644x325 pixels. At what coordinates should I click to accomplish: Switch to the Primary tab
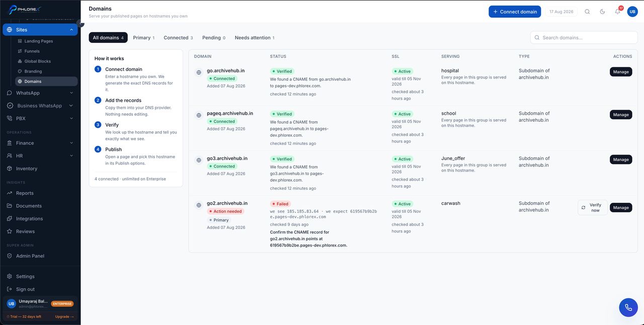point(144,38)
